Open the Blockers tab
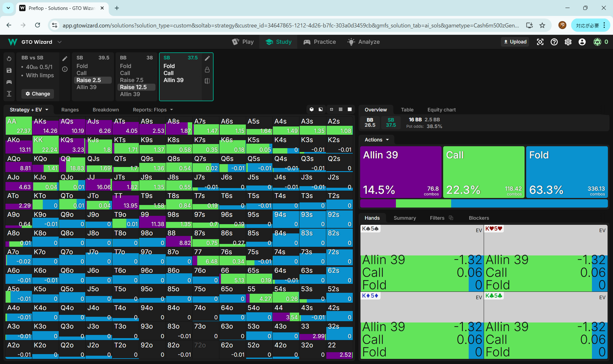Screen dimensions: 613x364 click(x=479, y=218)
